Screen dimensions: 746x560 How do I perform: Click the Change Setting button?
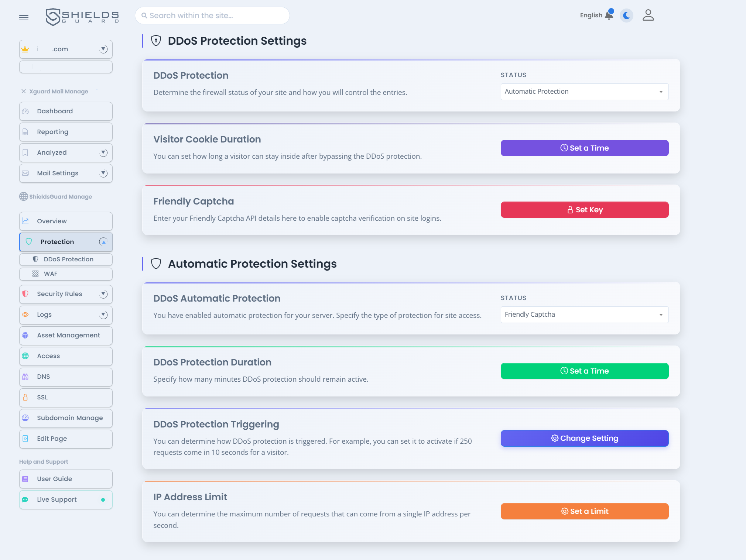584,438
